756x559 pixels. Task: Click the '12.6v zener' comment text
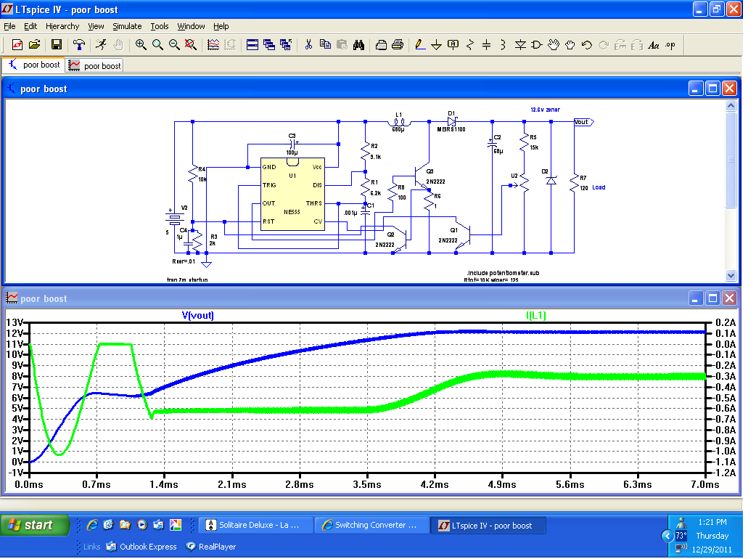(x=546, y=110)
